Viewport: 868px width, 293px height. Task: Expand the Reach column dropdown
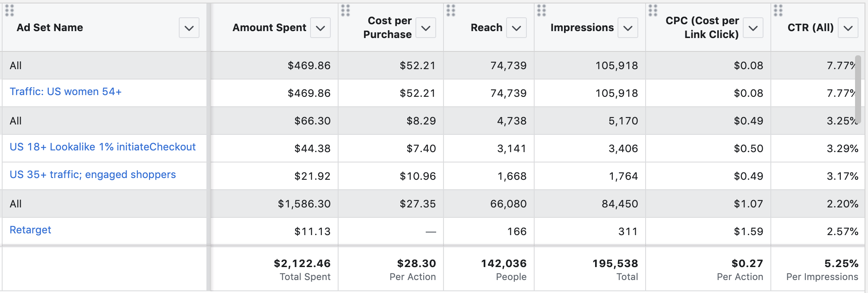(516, 28)
